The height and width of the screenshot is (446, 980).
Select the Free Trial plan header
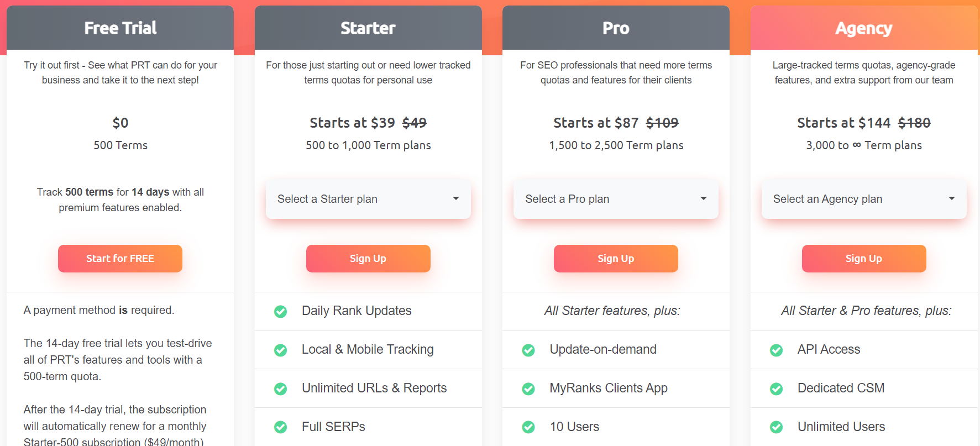(120, 28)
